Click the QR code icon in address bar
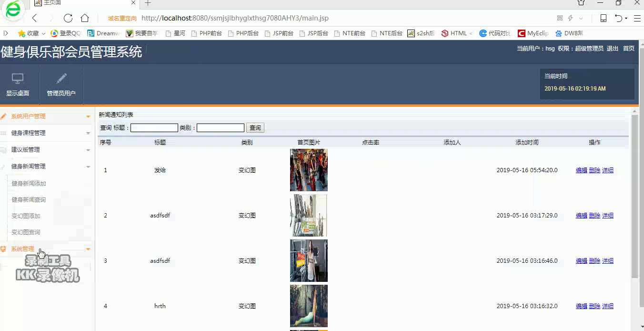Image resolution: width=644 pixels, height=331 pixels. coord(560,18)
